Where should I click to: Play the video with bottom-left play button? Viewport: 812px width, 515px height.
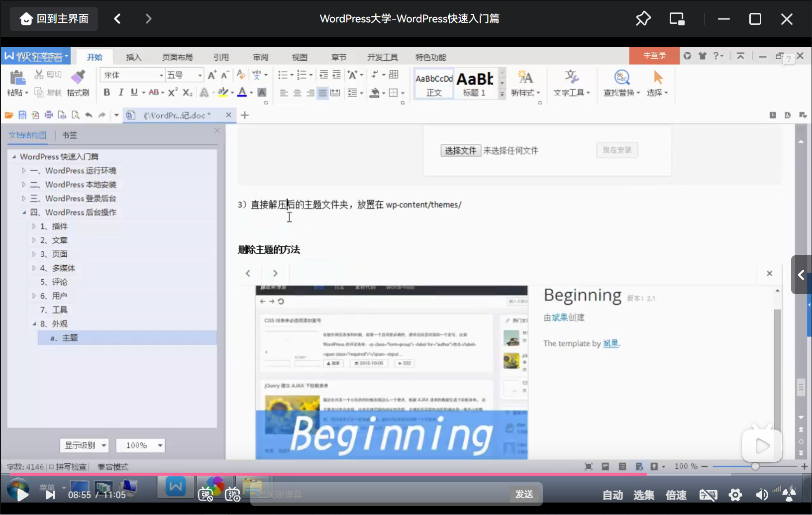[22, 495]
